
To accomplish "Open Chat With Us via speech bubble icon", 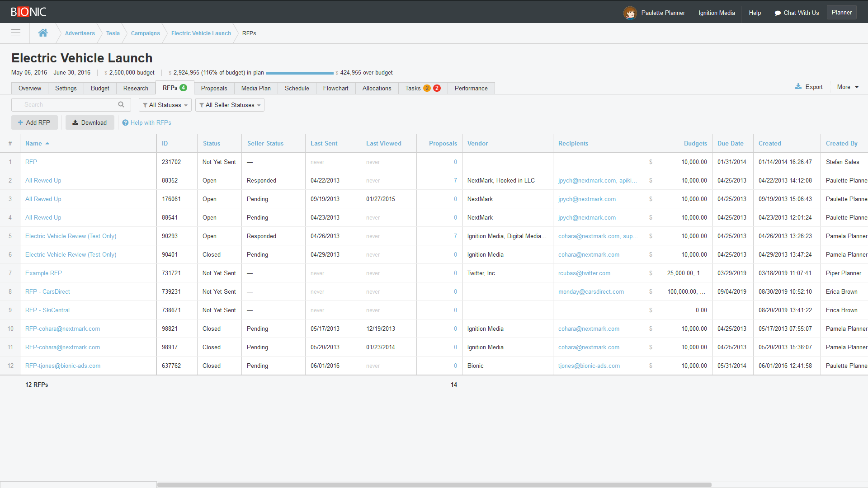I will point(777,13).
